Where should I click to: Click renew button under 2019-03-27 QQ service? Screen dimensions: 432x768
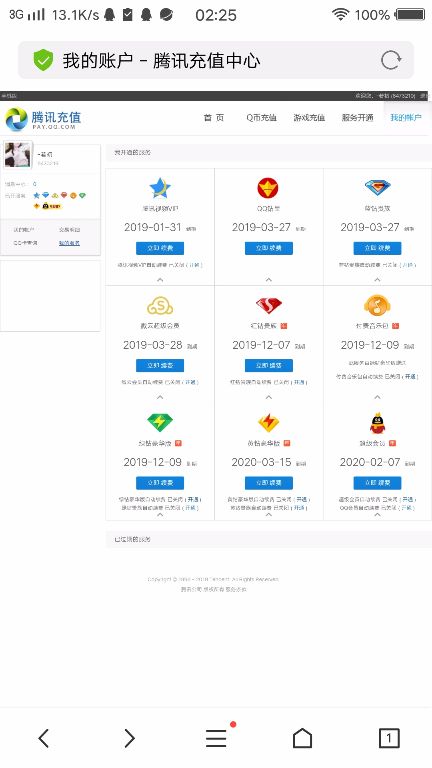[x=269, y=248]
